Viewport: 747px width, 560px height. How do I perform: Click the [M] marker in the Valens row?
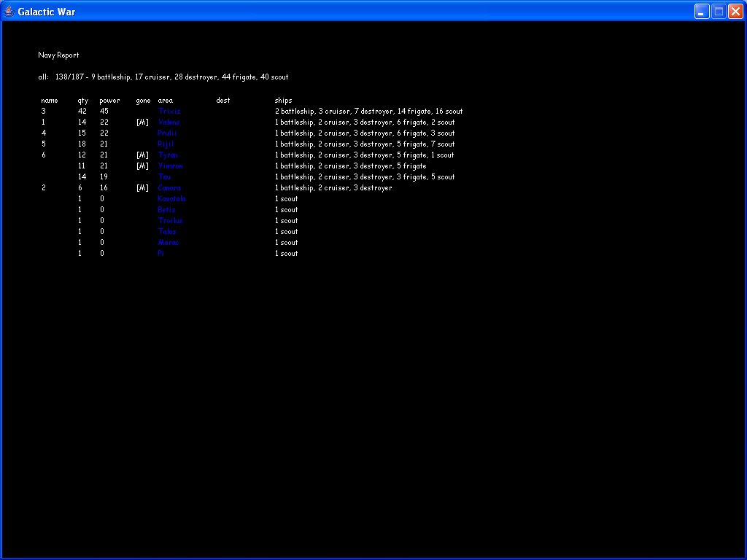coord(142,122)
